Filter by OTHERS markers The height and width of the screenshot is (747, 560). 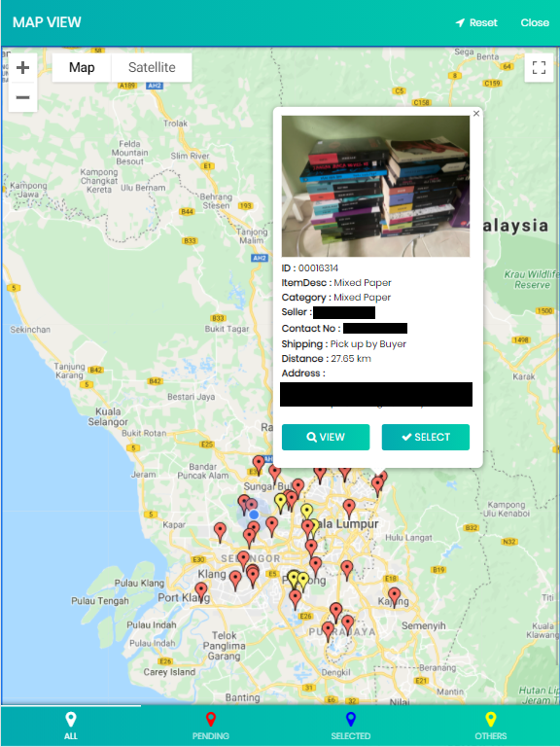coord(490,726)
